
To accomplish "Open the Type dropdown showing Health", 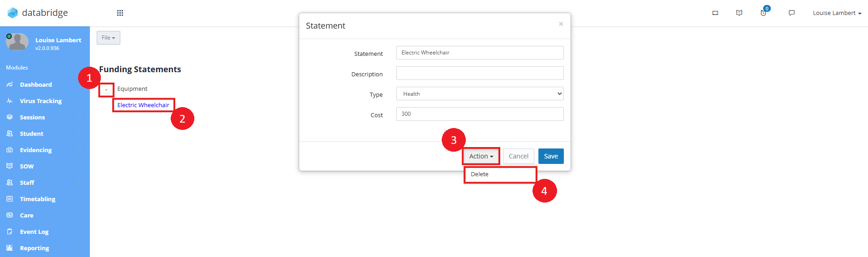I will (480, 94).
